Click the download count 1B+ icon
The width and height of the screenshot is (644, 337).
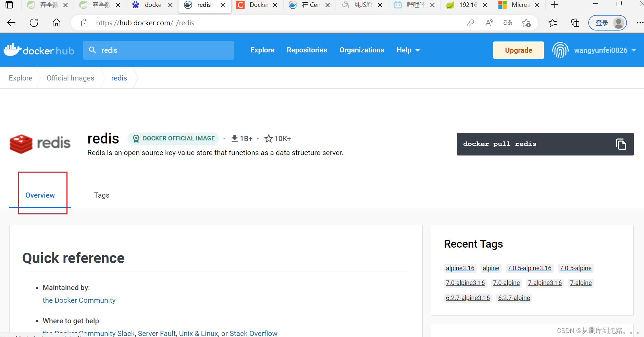(235, 138)
